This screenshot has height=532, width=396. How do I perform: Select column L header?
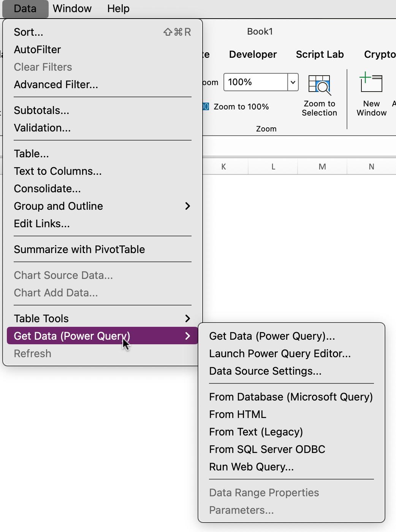273,166
